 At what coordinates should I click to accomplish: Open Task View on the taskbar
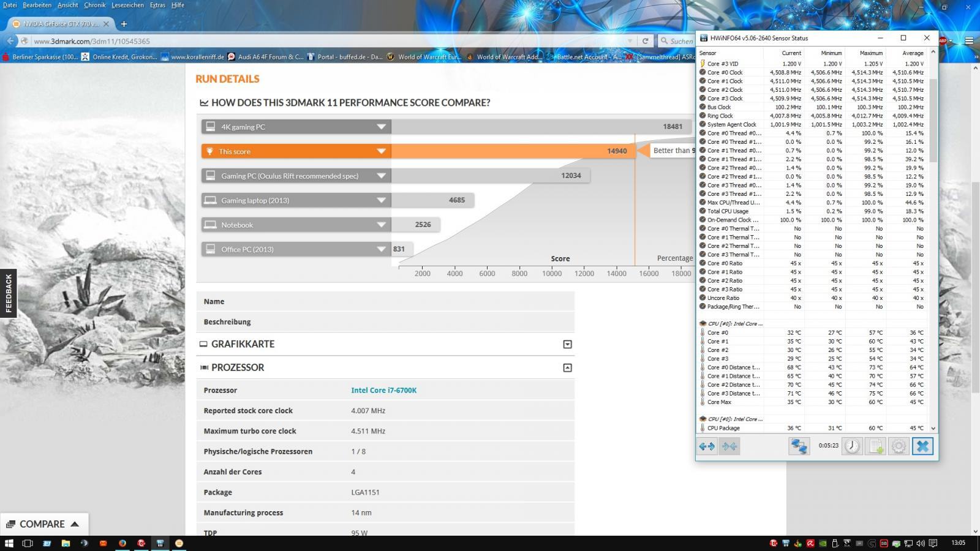pyautogui.click(x=28, y=543)
